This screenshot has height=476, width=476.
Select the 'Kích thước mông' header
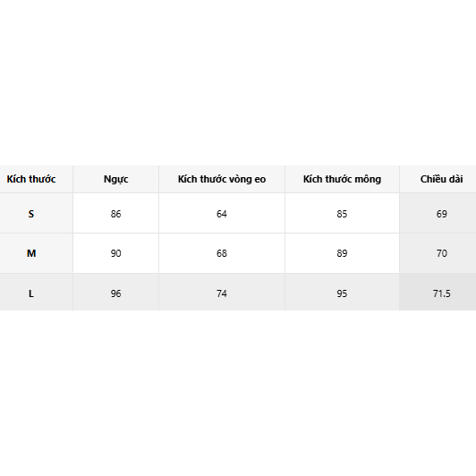[342, 179]
